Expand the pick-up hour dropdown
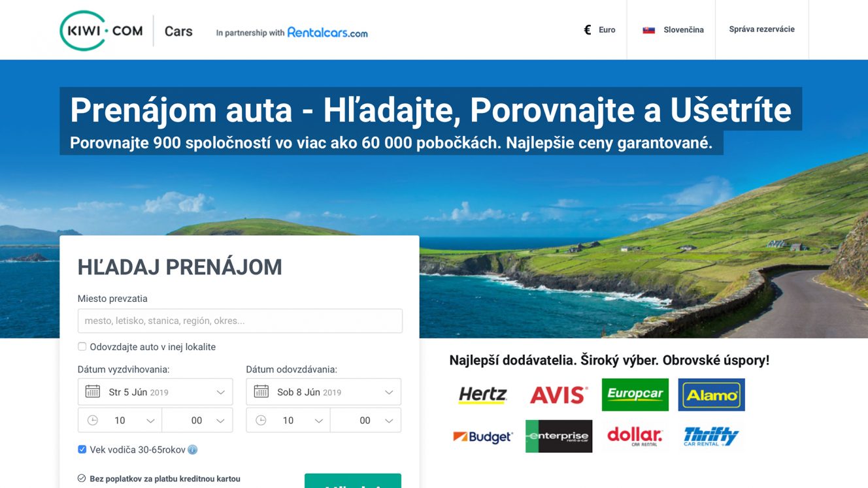This screenshot has height=488, width=868. pyautogui.click(x=120, y=420)
